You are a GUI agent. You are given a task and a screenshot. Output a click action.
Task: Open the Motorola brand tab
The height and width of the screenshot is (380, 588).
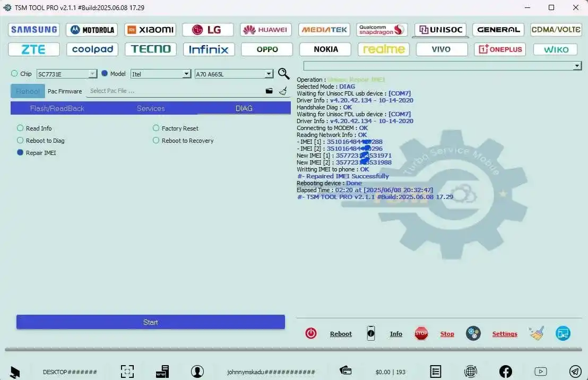click(x=92, y=30)
